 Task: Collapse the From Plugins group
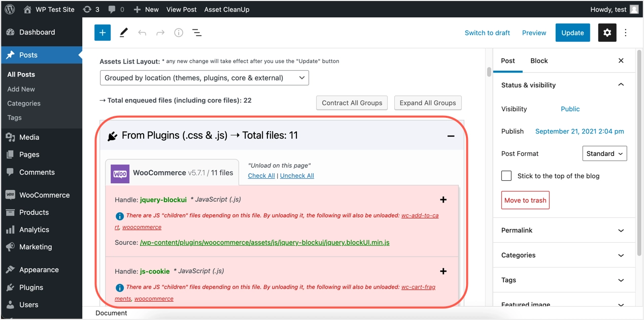[450, 136]
